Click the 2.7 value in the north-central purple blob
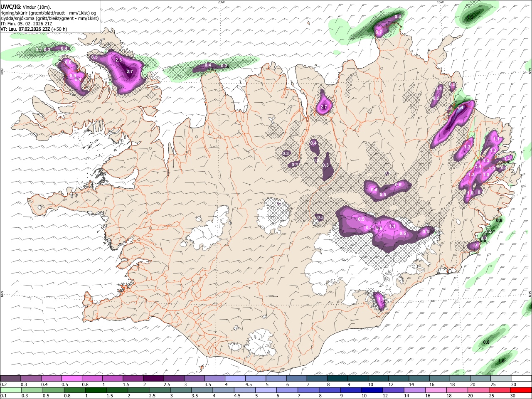 (x=324, y=108)
